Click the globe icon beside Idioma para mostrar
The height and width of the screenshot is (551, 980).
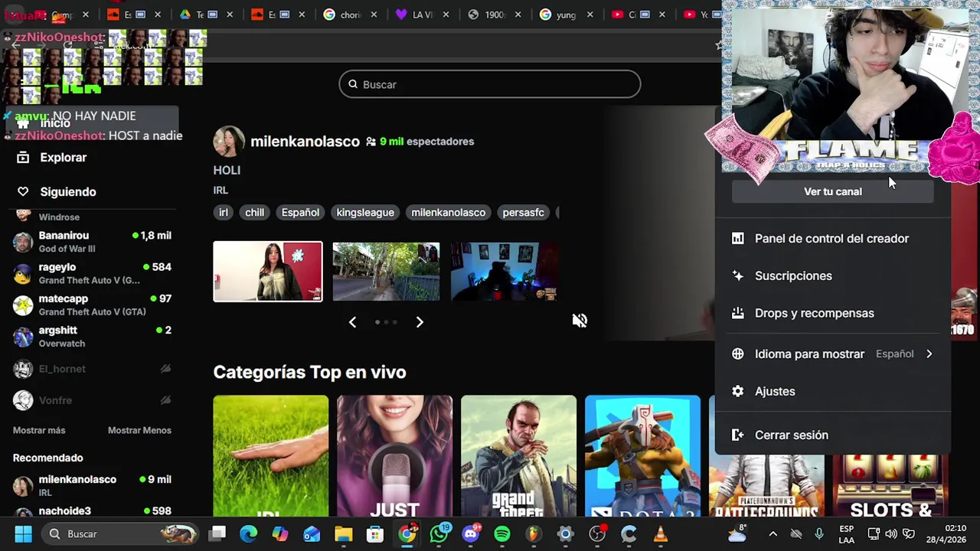pos(737,354)
